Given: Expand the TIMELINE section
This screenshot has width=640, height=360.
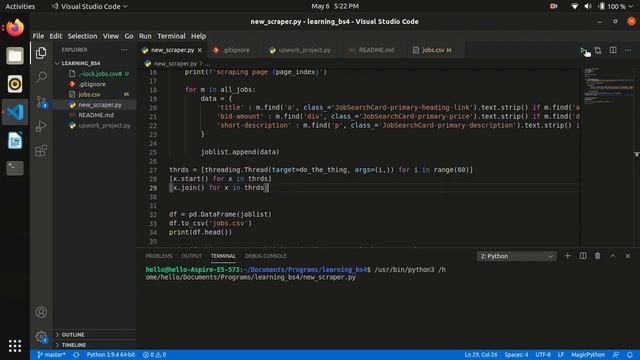Looking at the screenshot, I should (73, 345).
